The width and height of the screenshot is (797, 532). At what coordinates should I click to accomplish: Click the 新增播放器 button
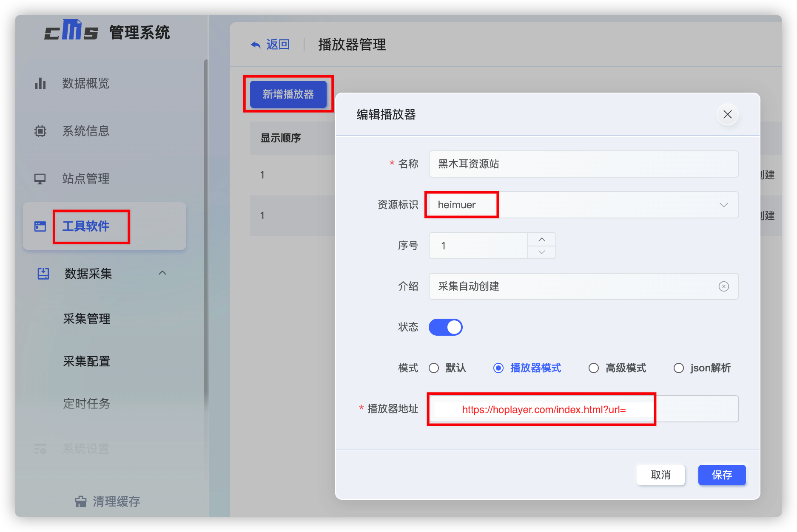pos(288,94)
